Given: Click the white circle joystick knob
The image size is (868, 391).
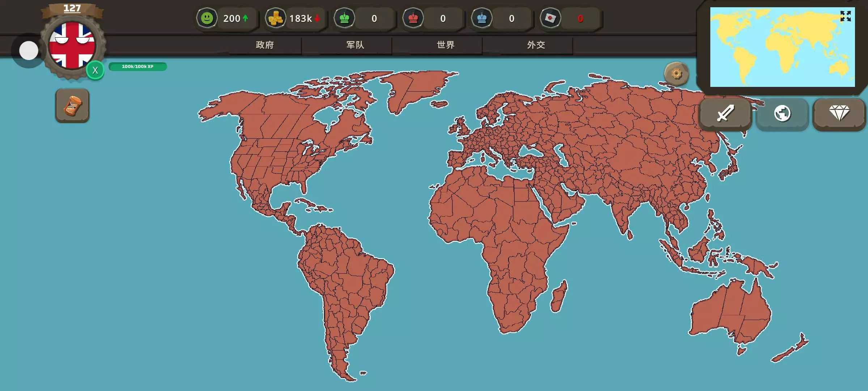Looking at the screenshot, I should [29, 50].
